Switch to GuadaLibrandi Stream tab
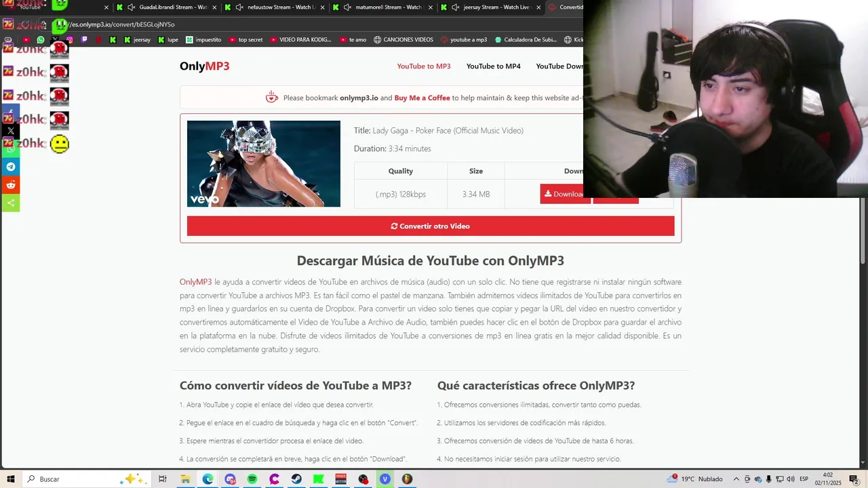This screenshot has width=868, height=488. point(165,7)
